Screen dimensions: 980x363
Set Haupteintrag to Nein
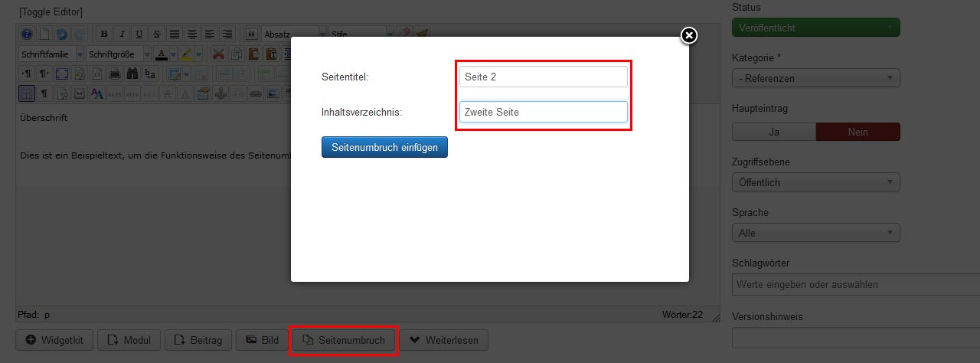click(857, 132)
